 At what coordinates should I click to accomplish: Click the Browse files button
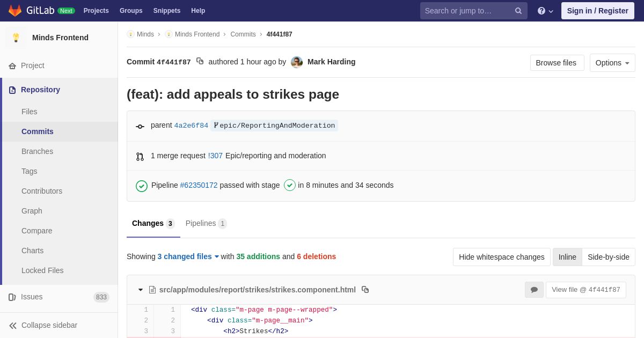557,63
